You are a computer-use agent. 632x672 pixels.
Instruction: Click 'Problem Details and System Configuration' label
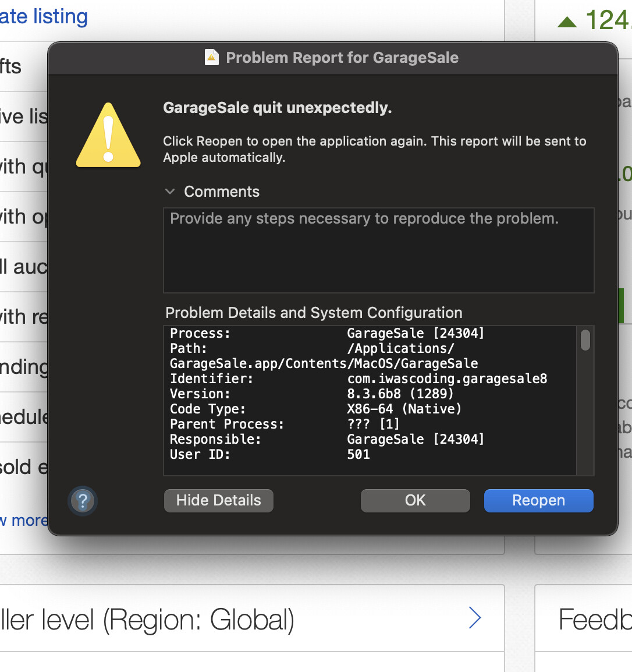pos(314,313)
